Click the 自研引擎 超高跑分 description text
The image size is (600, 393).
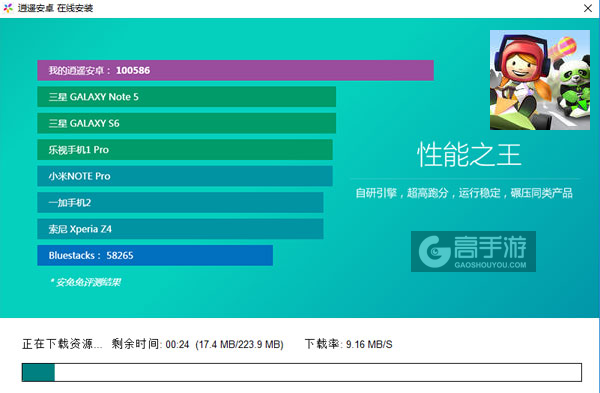(464, 193)
